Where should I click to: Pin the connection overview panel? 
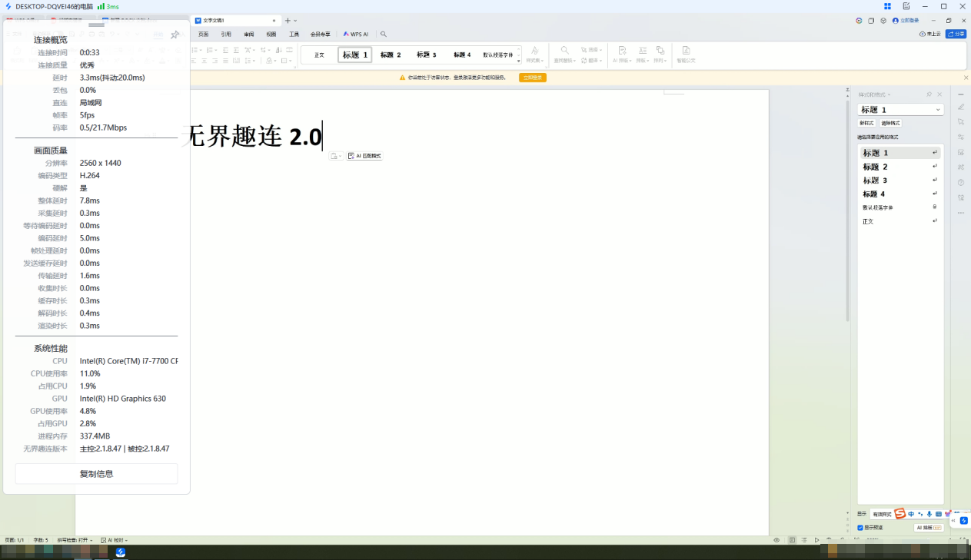(x=175, y=35)
